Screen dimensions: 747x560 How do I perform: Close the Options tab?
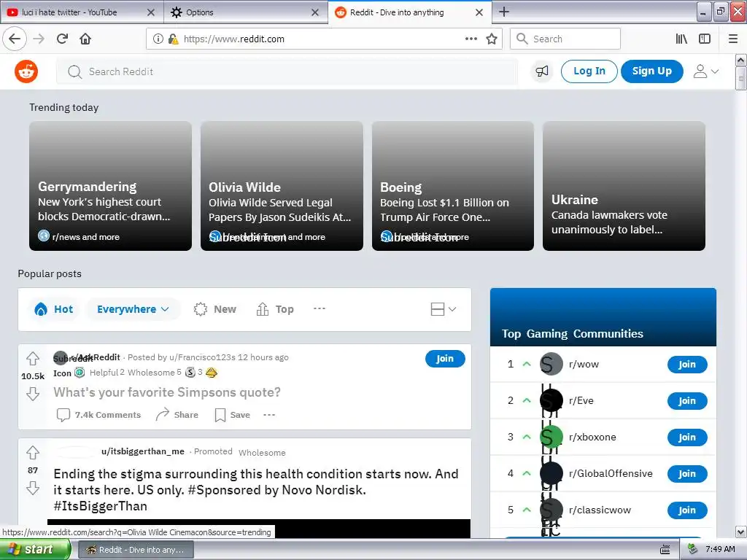tap(315, 12)
